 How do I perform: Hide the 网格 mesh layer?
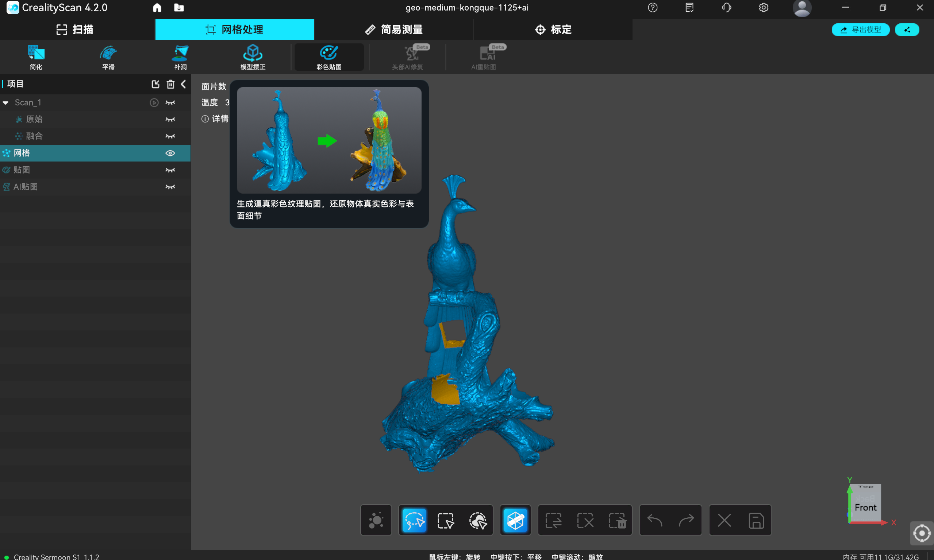coord(170,153)
